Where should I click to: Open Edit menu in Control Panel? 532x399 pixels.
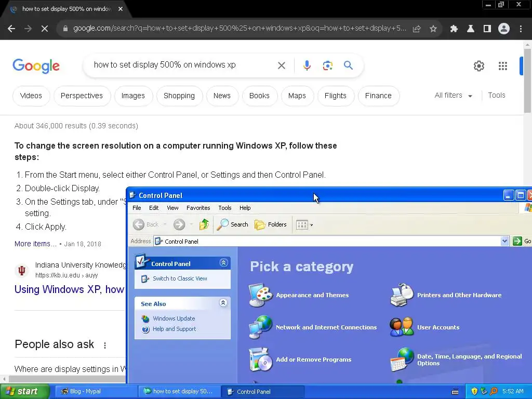point(154,208)
